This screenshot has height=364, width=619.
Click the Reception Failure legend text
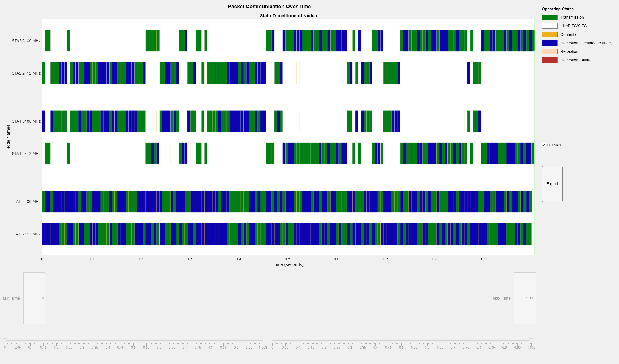[576, 60]
